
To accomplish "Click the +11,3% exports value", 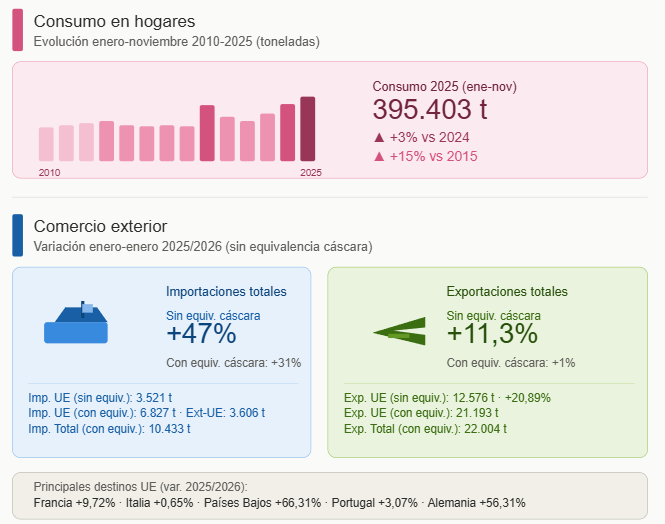I will coord(492,333).
